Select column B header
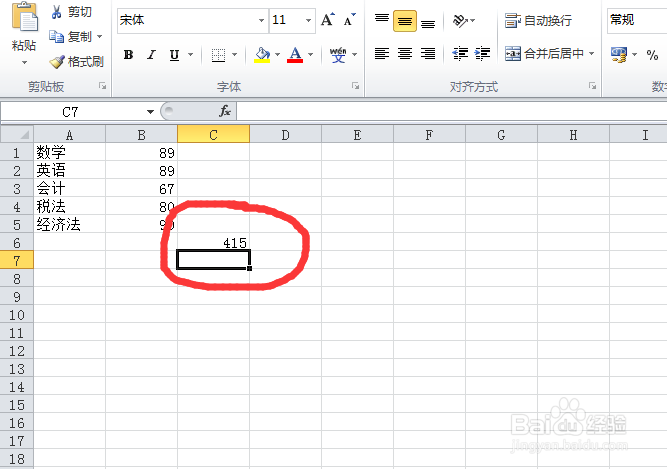This screenshot has height=469, width=667. tap(141, 135)
